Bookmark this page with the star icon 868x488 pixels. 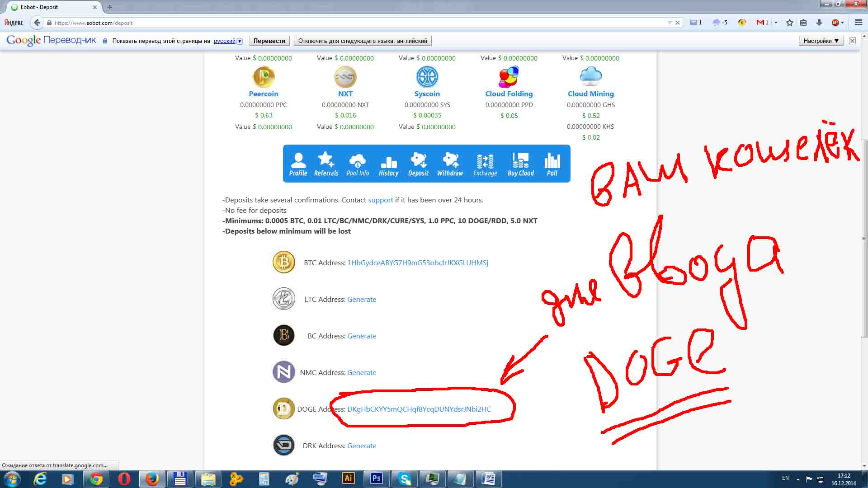click(789, 23)
